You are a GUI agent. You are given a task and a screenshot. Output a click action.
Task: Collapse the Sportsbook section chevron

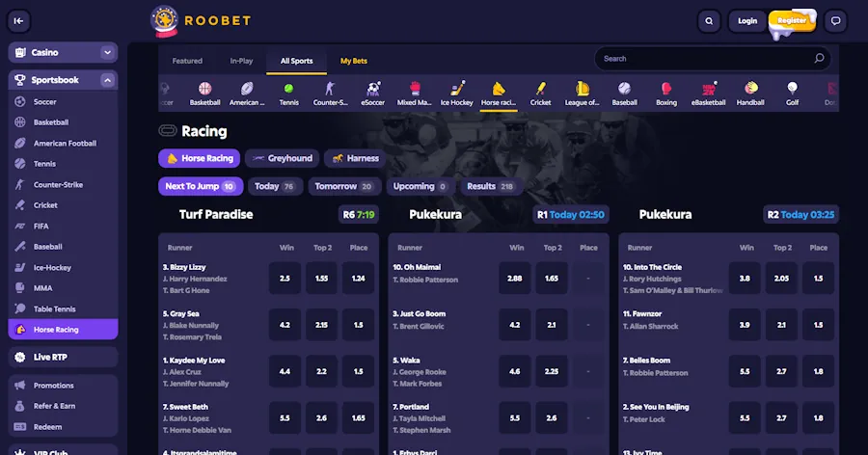tap(107, 80)
